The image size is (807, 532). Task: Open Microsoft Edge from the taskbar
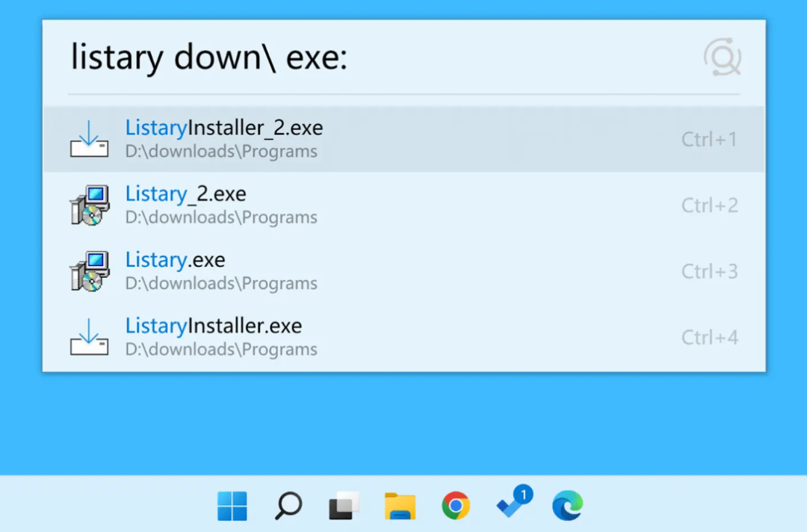(x=567, y=506)
